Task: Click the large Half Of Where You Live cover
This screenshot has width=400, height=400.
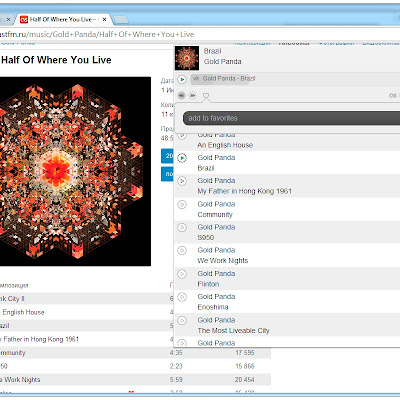Action: tap(75, 171)
